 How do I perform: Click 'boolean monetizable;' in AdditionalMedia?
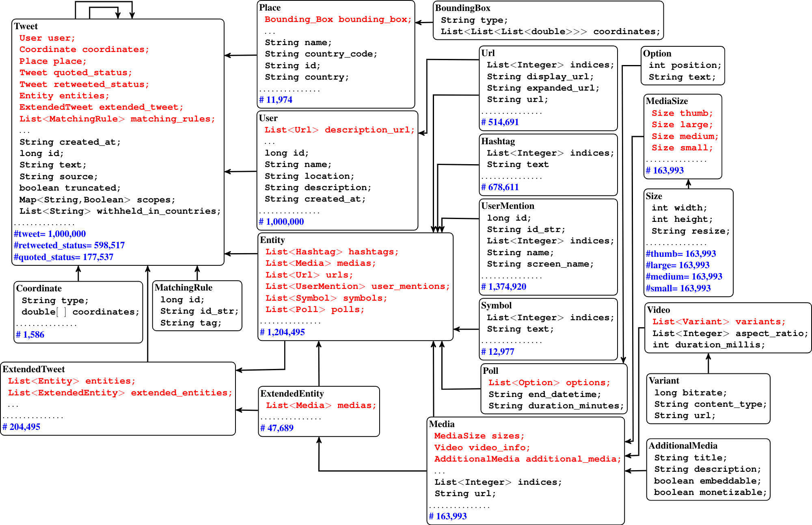point(710,492)
